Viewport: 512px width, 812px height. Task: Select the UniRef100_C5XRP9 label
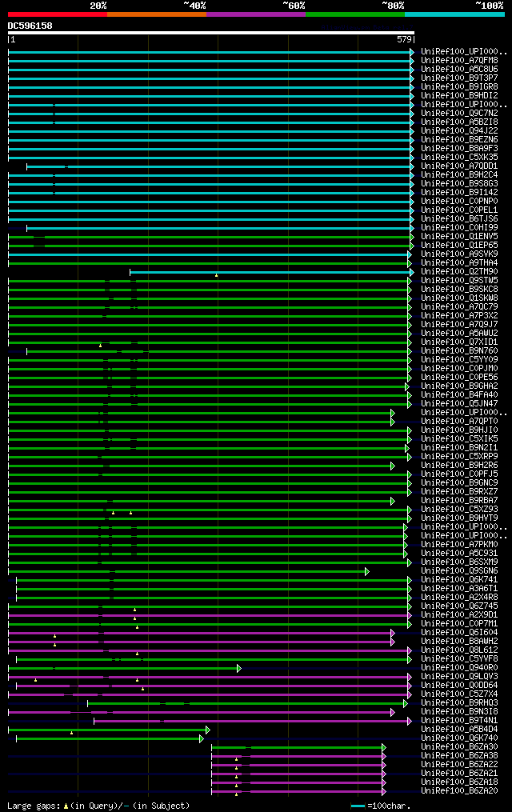click(459, 456)
